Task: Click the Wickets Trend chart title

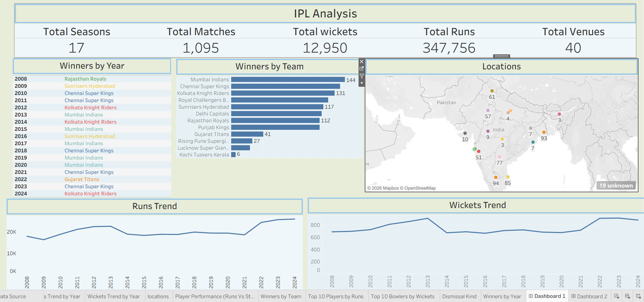Action: click(x=477, y=205)
